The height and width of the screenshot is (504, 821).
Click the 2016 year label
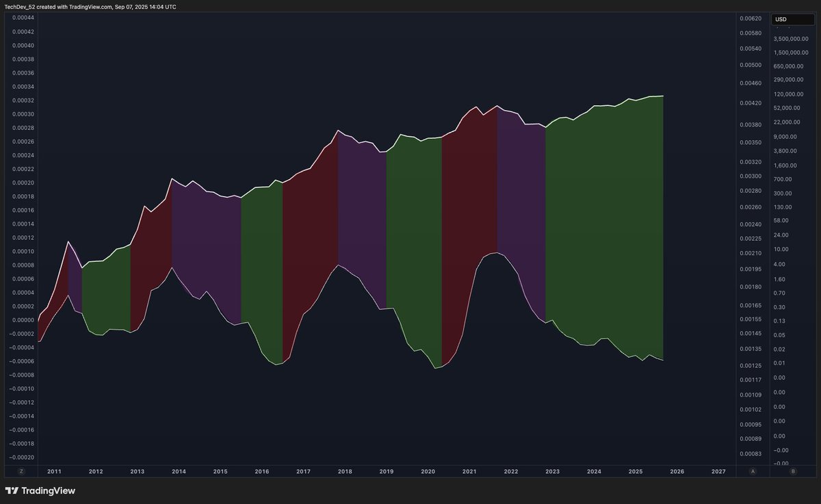[x=262, y=472]
